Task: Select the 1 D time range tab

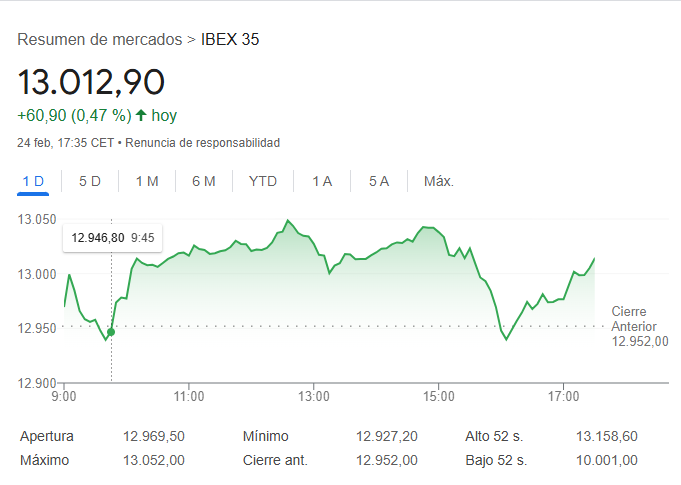Action: (x=34, y=181)
